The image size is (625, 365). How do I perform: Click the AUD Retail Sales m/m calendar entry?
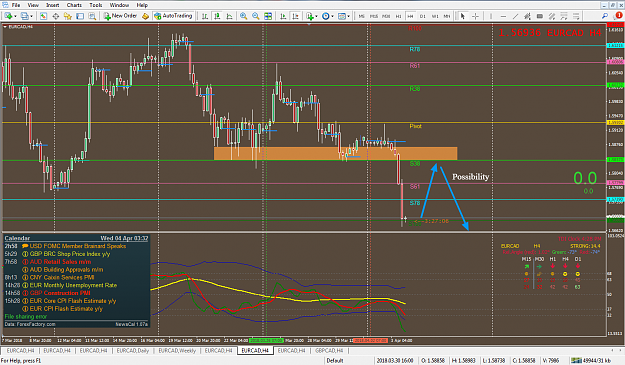(61, 262)
